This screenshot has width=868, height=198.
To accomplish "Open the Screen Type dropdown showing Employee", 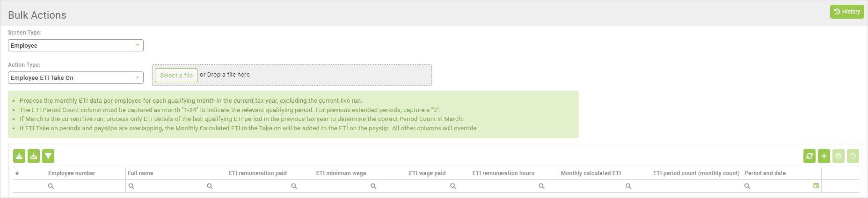I will (x=75, y=45).
